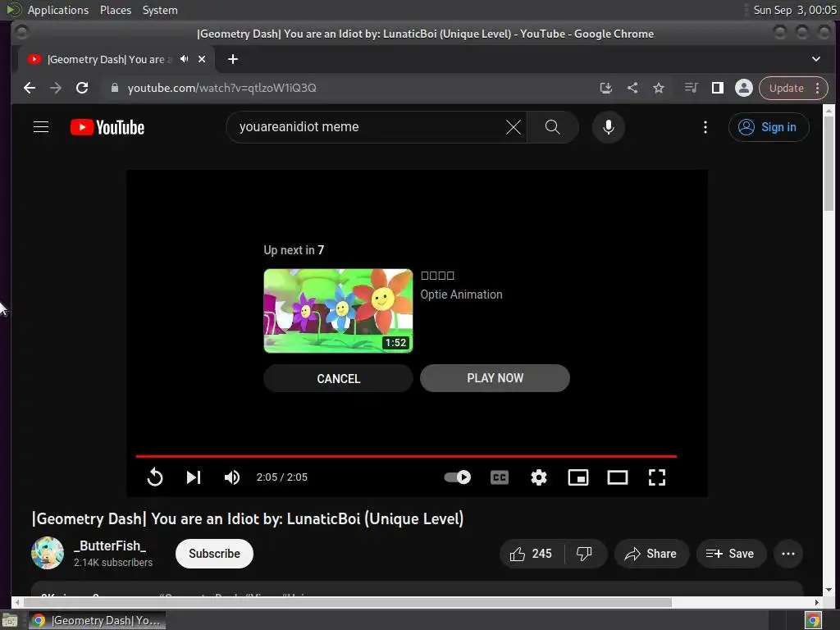View site info lock icon
The height and width of the screenshot is (630, 840).
point(114,88)
